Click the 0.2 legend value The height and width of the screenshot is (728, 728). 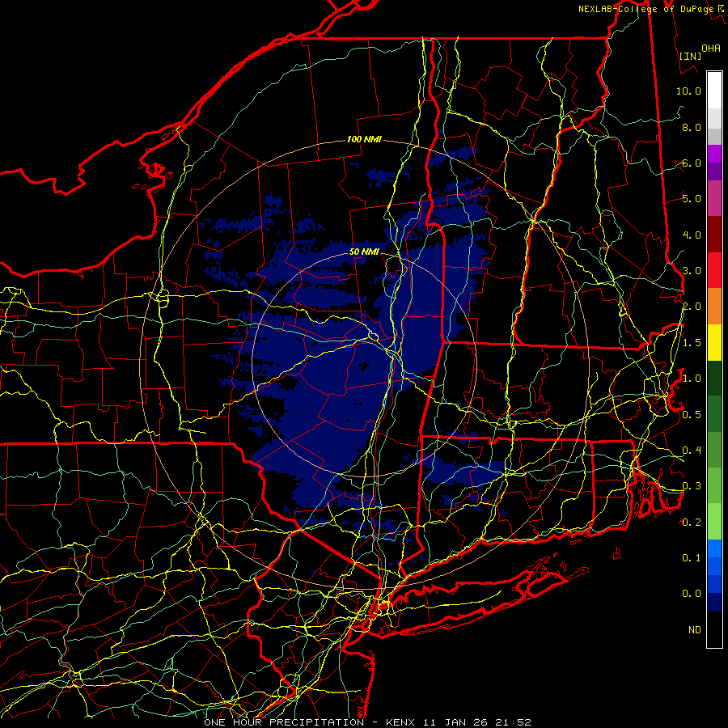point(692,523)
